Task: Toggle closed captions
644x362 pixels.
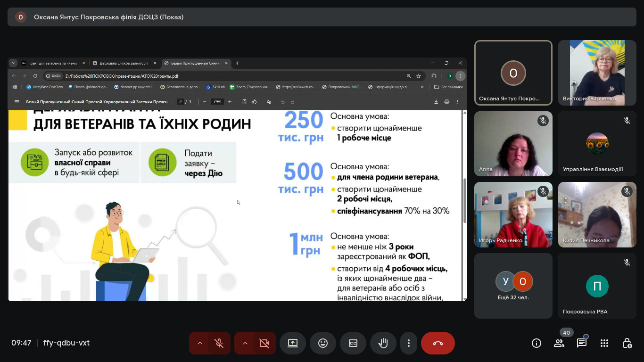Action: pyautogui.click(x=353, y=343)
